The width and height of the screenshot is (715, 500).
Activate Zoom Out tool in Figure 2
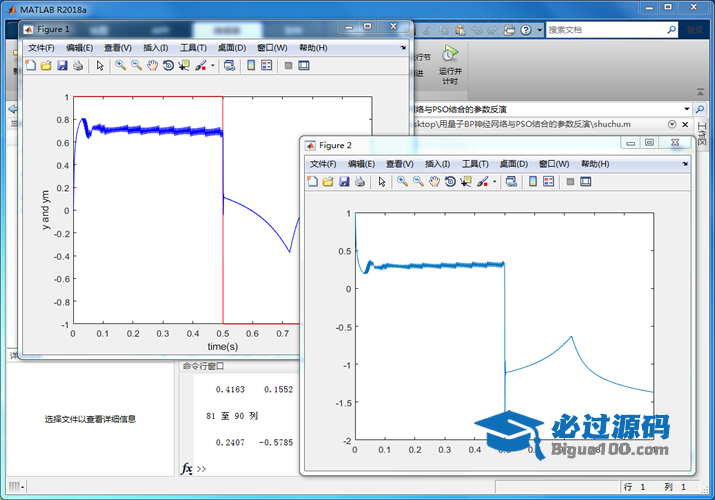click(x=418, y=182)
